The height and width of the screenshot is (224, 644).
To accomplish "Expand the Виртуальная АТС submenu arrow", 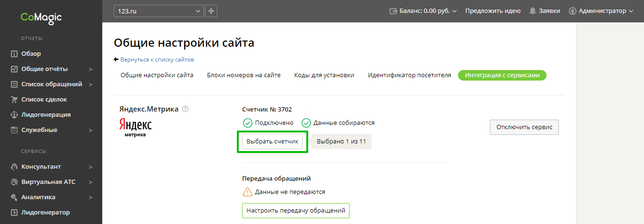I will [90, 182].
